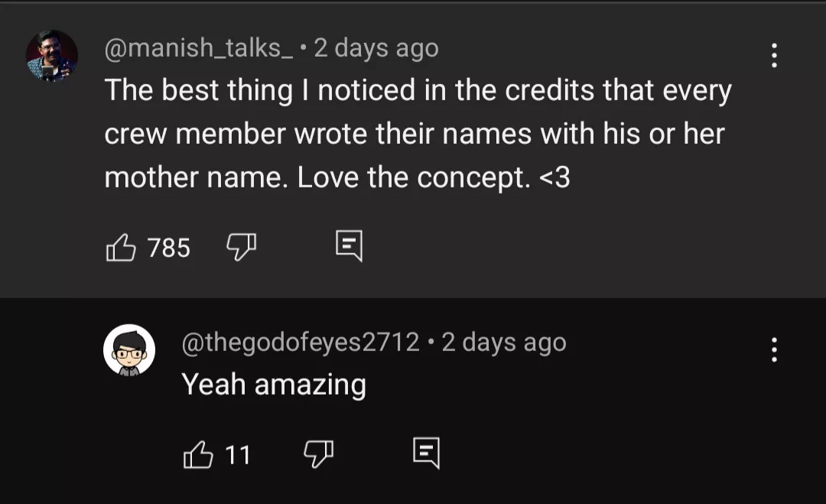Viewport: 826px width, 504px height.
Task: Click the 'crew member wrote their names' line
Action: 414,135
